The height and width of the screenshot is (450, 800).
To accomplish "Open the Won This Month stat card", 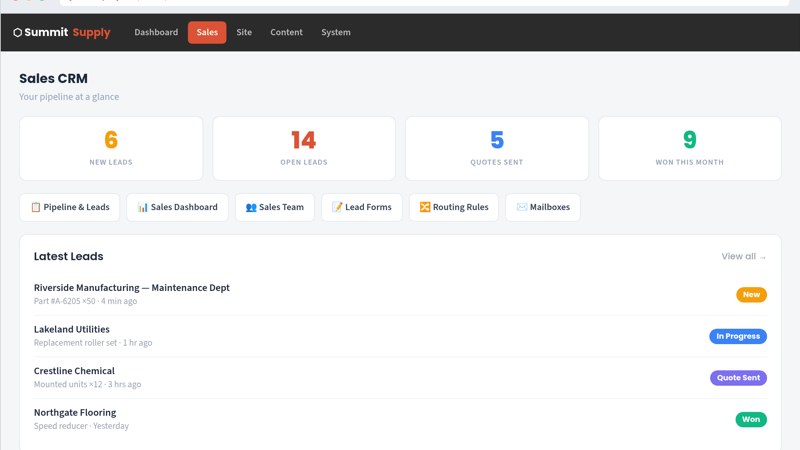I will click(x=690, y=148).
